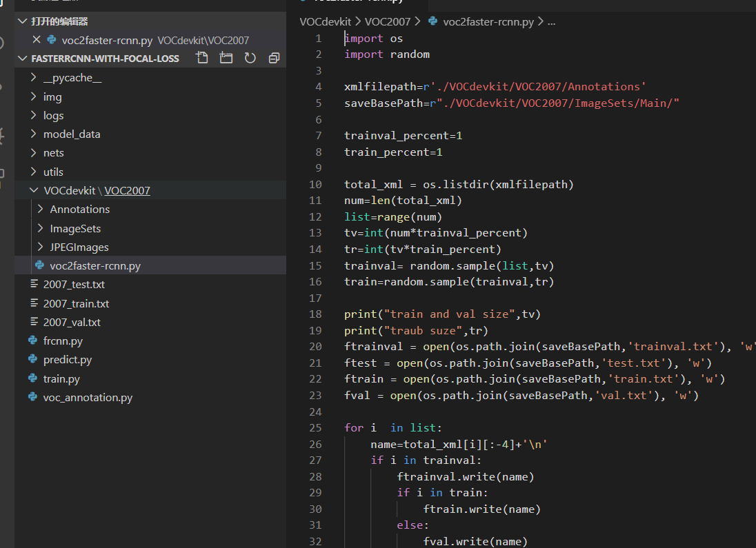
Task: Expand the img folder
Action: (33, 97)
